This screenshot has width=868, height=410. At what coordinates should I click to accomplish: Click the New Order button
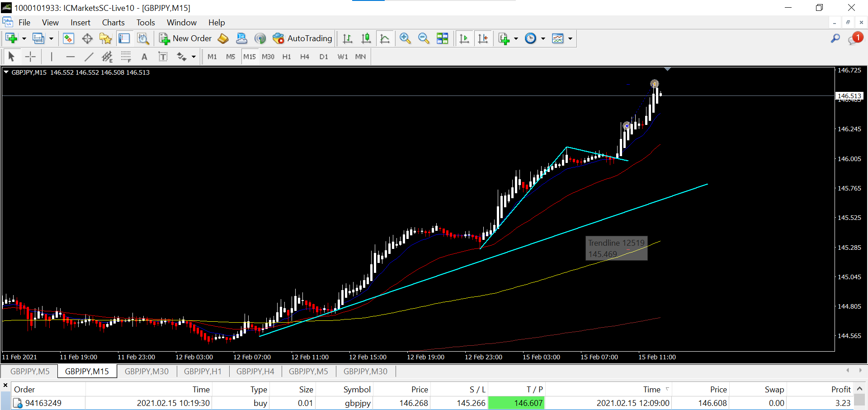(185, 38)
